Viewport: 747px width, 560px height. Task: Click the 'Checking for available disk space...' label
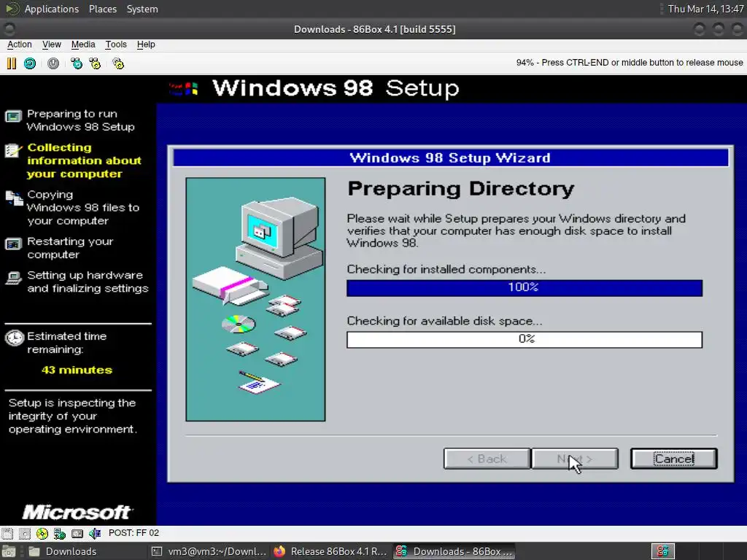444,321
